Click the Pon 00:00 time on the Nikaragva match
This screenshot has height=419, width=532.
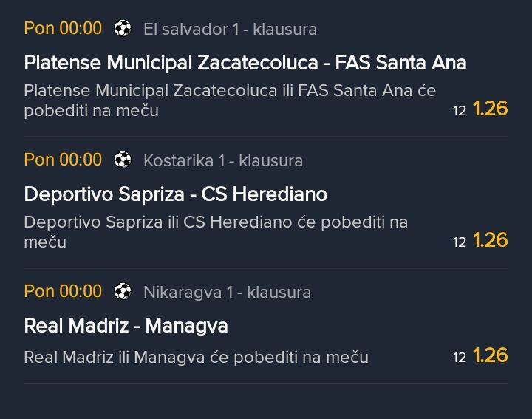pyautogui.click(x=63, y=291)
